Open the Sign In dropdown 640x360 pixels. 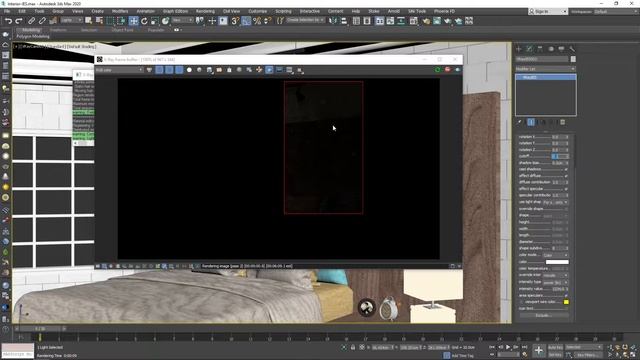(x=548, y=11)
